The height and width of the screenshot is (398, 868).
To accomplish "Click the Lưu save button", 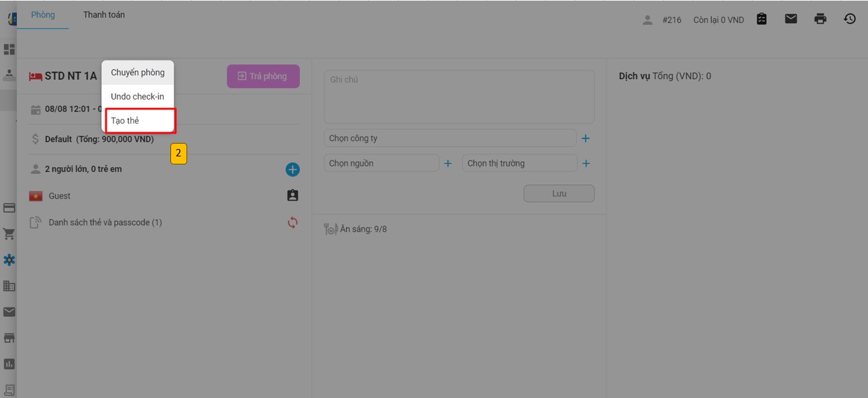I will pyautogui.click(x=559, y=193).
